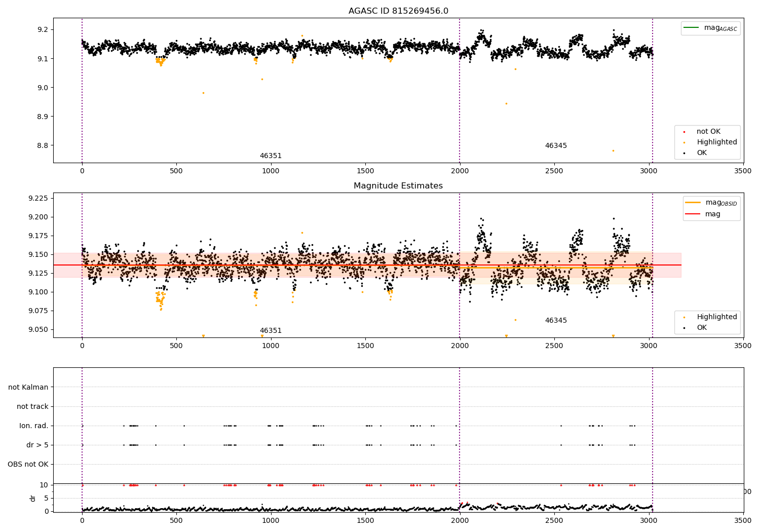760x532 pixels.
Task: Click the '9.2' y-tick of top plot
Action: tap(43, 30)
